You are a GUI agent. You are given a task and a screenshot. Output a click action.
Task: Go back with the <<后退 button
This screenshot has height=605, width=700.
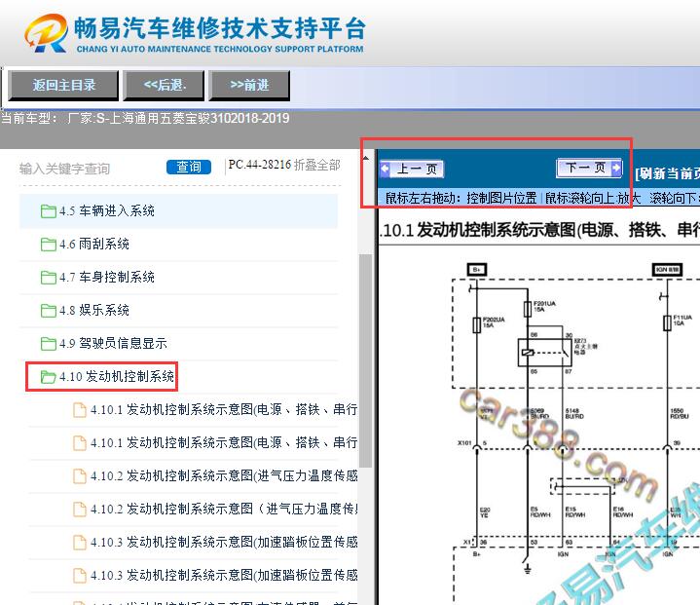click(x=164, y=85)
